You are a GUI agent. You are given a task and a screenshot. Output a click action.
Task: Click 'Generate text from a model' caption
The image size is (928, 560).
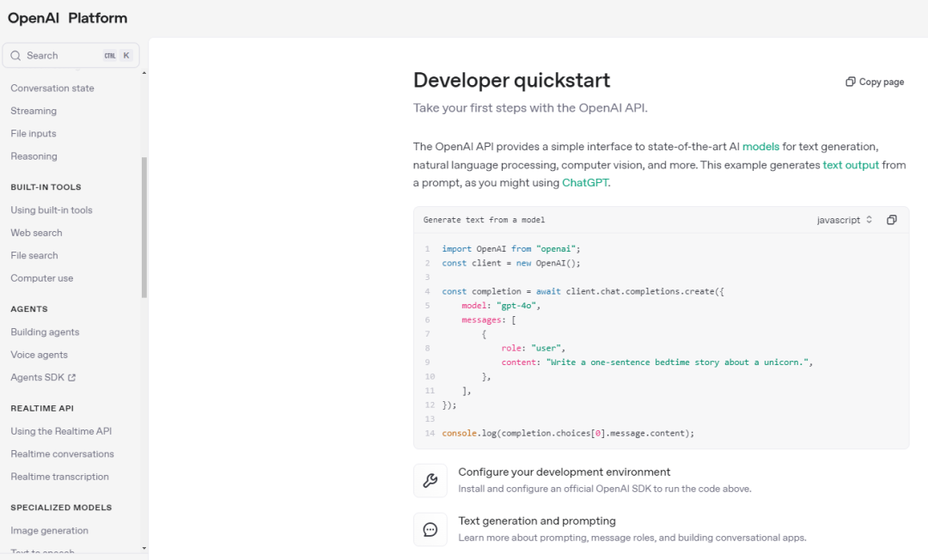coord(484,220)
